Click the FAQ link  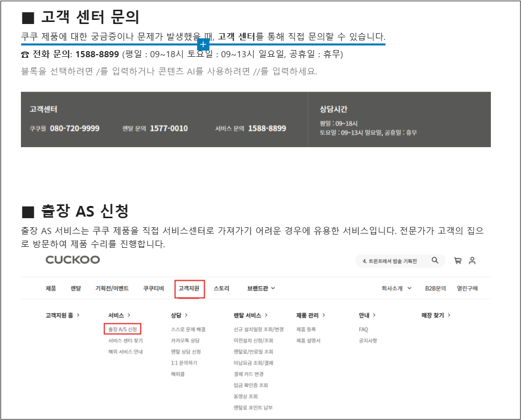[364, 329]
